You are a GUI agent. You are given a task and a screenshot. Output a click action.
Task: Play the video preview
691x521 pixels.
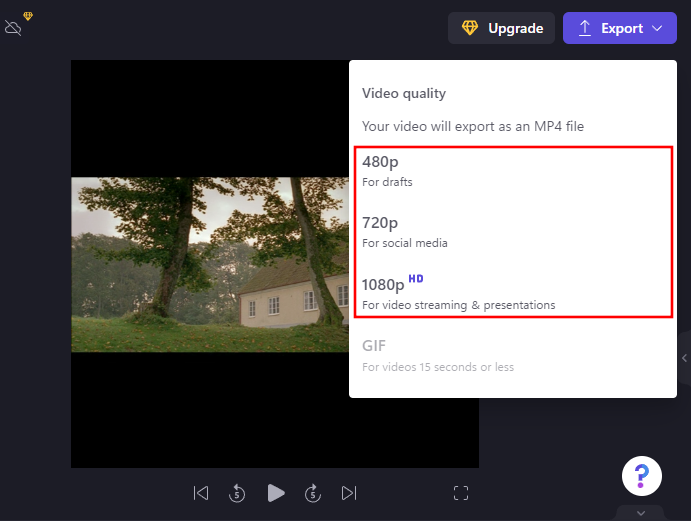point(276,493)
